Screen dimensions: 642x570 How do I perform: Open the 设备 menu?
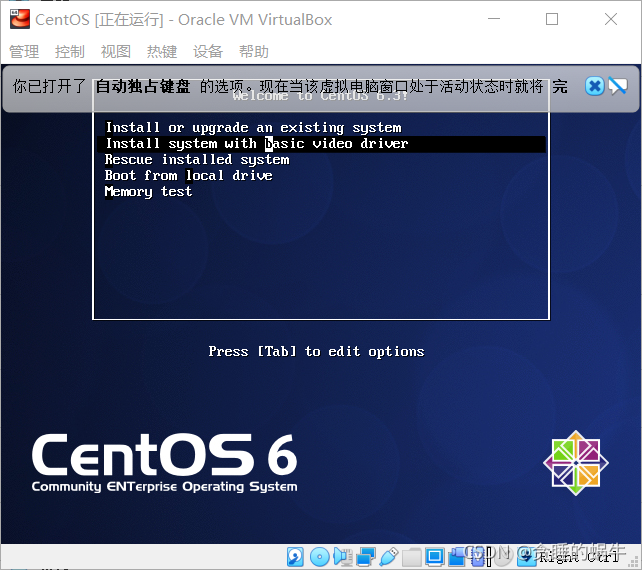(208, 52)
